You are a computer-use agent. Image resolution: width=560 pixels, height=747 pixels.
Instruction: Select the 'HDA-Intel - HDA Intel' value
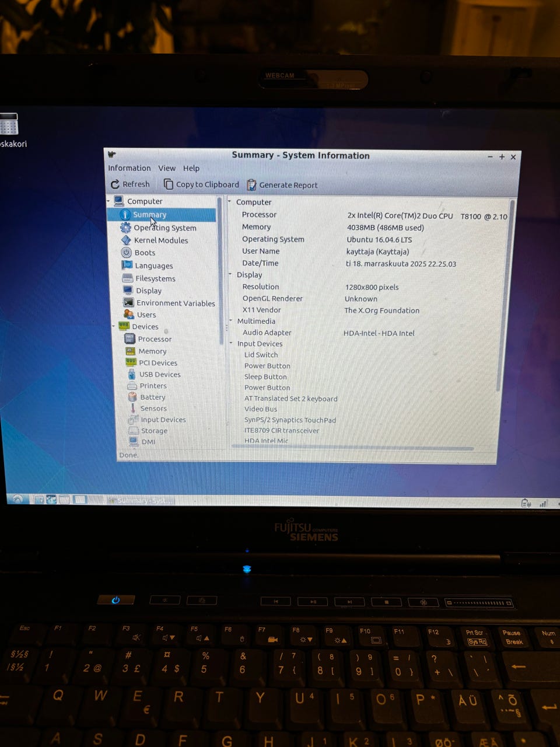tap(379, 333)
